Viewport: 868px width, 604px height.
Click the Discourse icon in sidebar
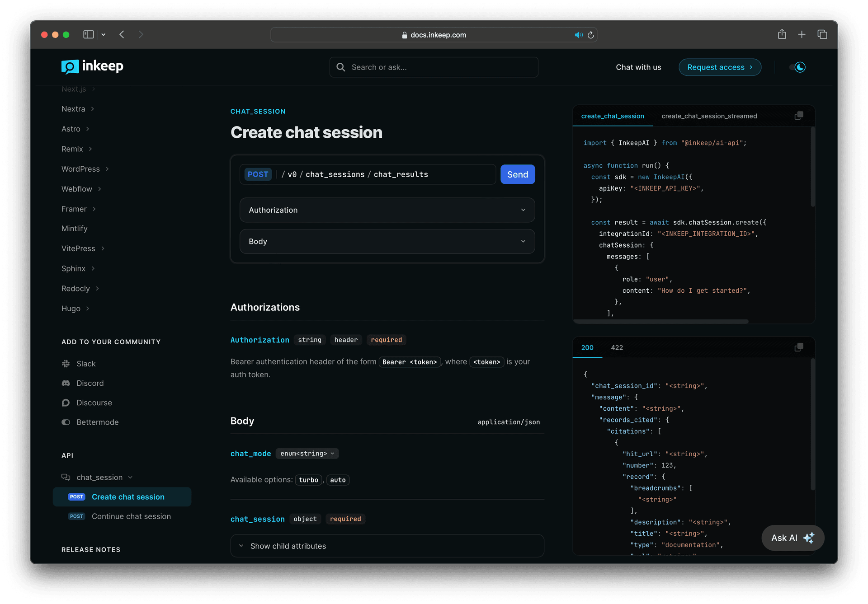point(66,403)
